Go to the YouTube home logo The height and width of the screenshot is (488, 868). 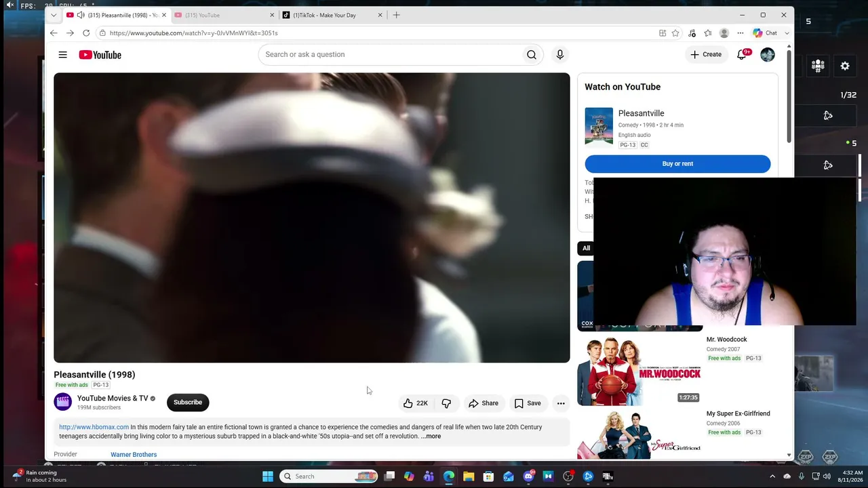100,55
